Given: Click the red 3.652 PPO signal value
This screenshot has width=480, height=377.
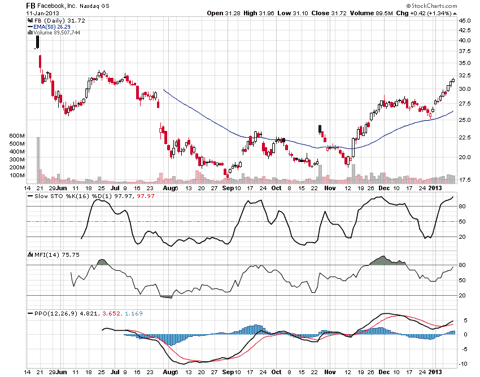Looking at the screenshot, I should pos(111,314).
